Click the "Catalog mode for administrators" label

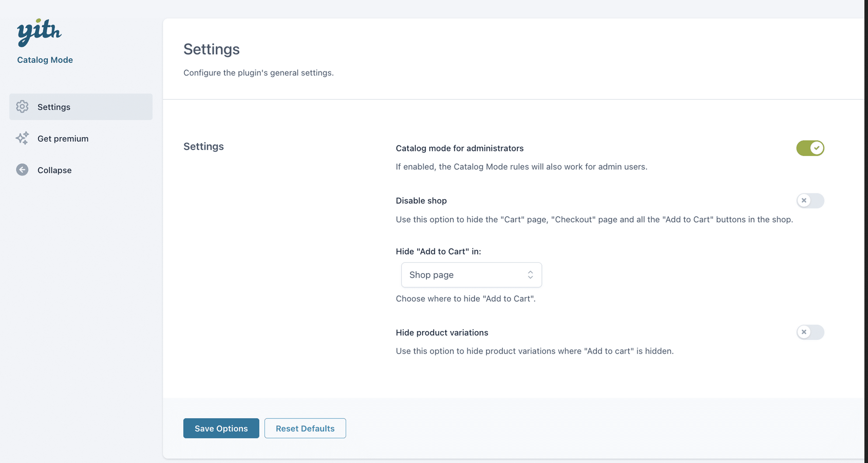click(x=460, y=148)
